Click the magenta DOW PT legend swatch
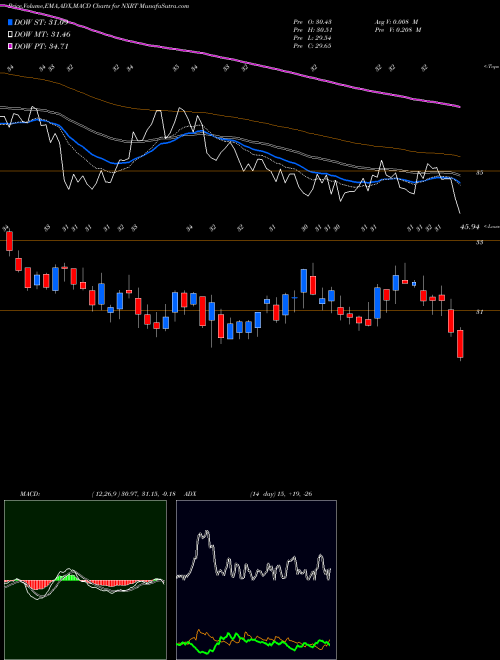The width and height of the screenshot is (500, 660). click(10, 46)
